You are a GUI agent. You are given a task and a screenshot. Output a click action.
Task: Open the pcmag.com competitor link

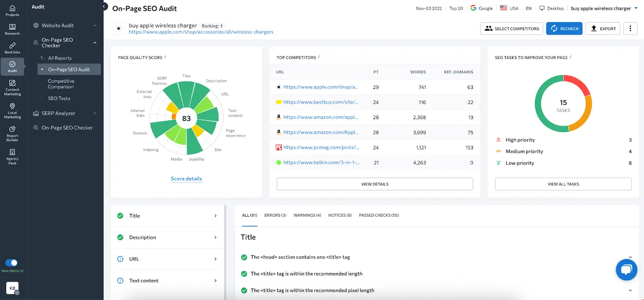point(321,147)
